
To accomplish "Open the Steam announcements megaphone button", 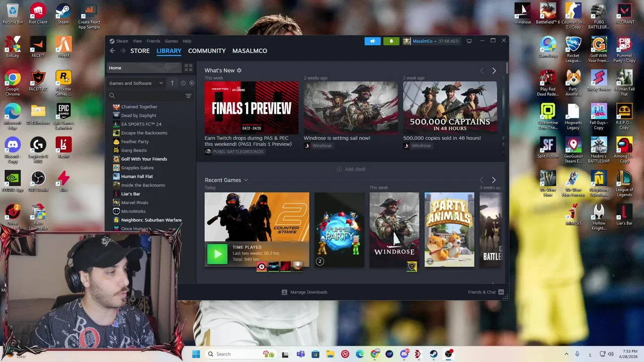I will point(372,41).
